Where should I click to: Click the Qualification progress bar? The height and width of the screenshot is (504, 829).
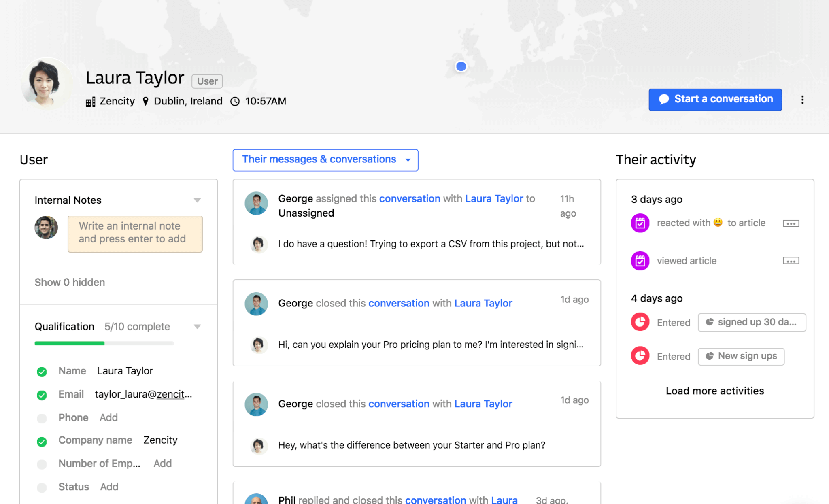click(x=104, y=343)
